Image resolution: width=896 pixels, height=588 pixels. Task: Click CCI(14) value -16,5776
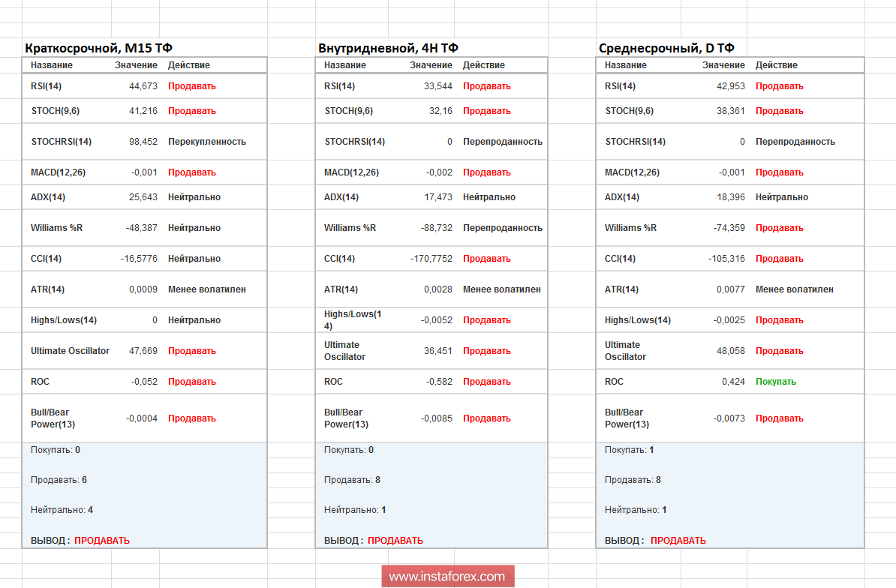coord(139,259)
